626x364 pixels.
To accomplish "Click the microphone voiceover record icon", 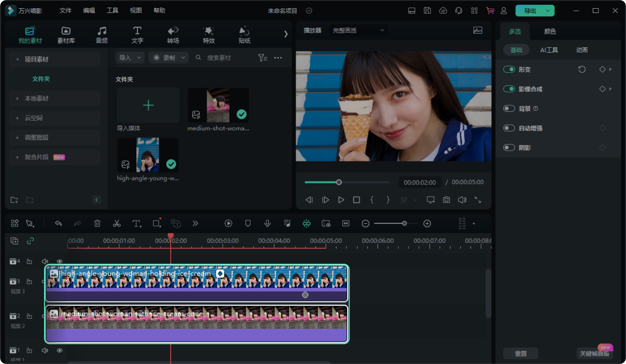I will pos(267,223).
